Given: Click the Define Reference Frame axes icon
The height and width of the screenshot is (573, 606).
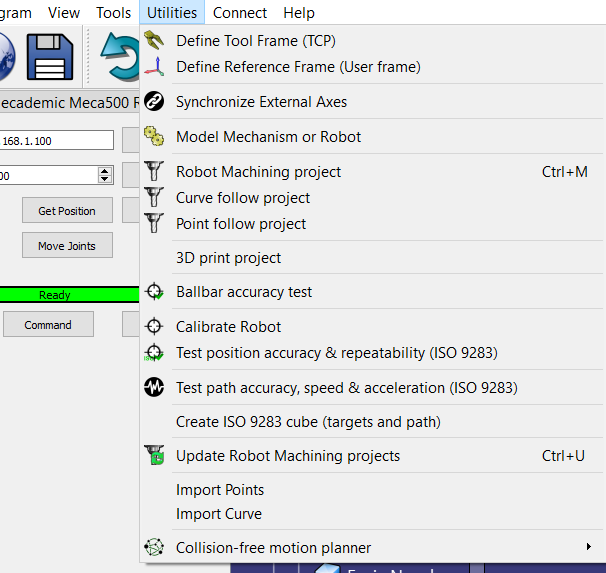Looking at the screenshot, I should coord(154,67).
